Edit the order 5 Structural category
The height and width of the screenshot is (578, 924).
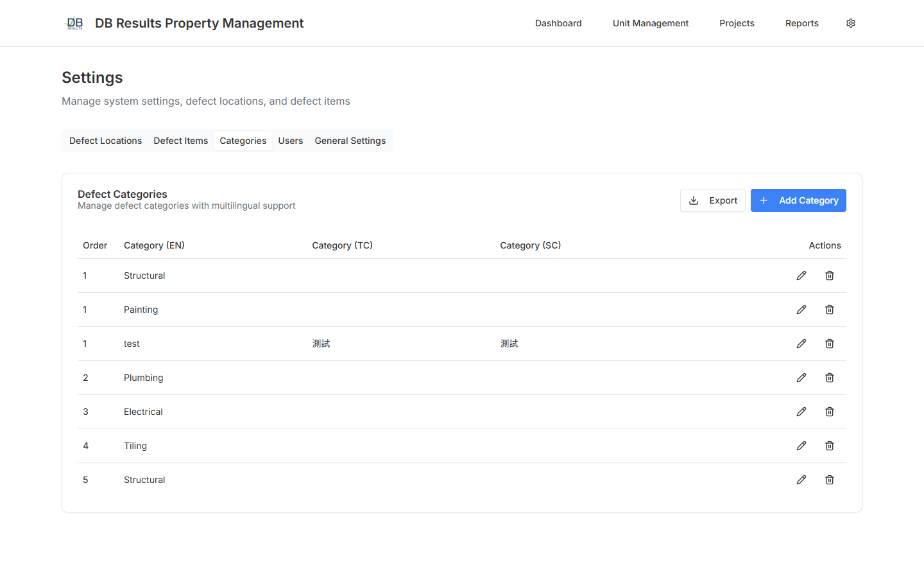coord(801,480)
